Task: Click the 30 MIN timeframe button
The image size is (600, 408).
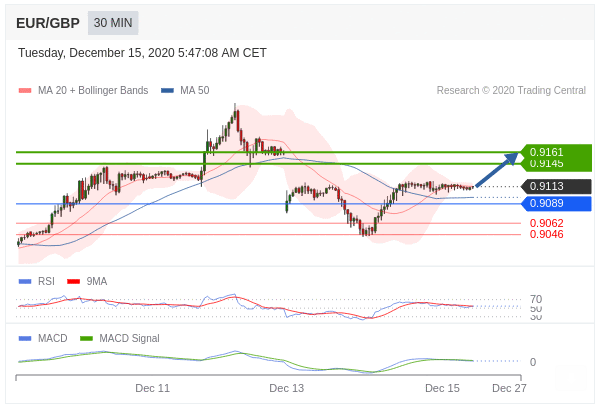Action: (x=113, y=23)
